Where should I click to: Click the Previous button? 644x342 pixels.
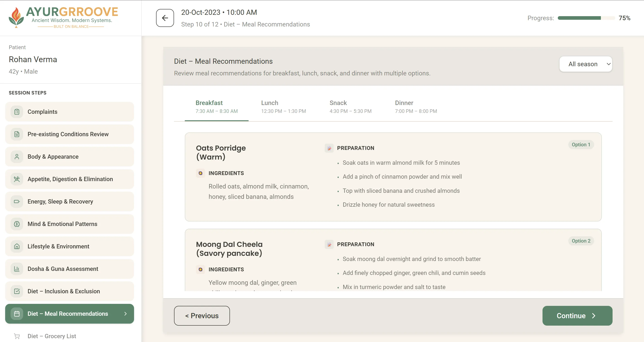click(x=202, y=316)
